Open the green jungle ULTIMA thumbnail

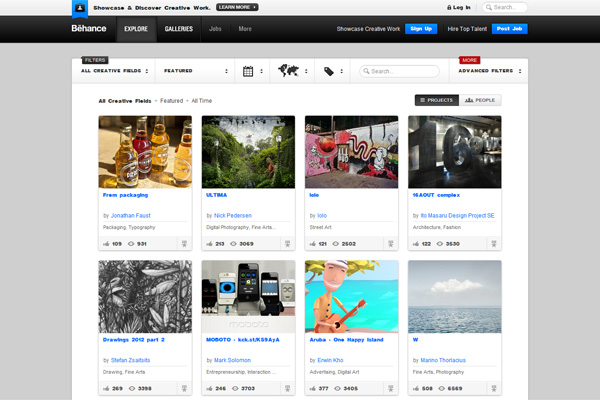click(248, 152)
